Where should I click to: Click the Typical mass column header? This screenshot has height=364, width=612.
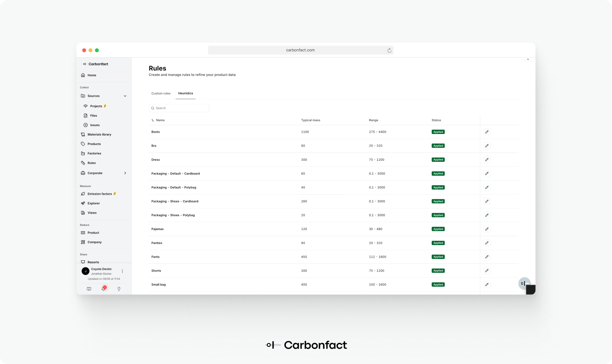click(311, 120)
